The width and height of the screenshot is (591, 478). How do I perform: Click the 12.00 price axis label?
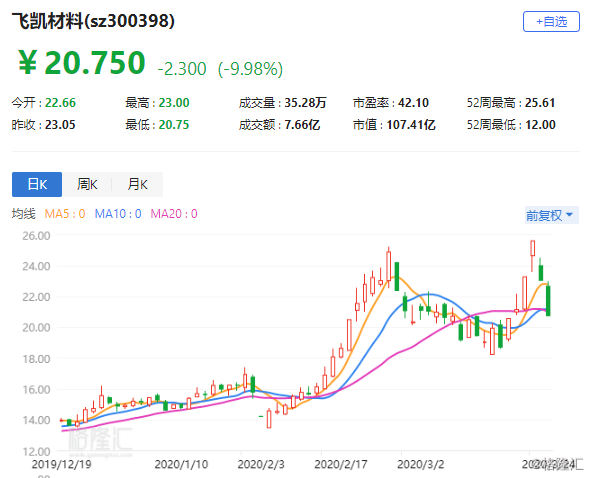click(36, 451)
